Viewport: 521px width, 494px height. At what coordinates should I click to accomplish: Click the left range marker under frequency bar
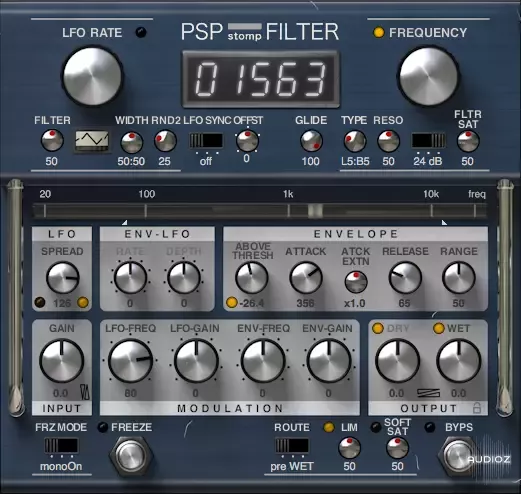(125, 222)
